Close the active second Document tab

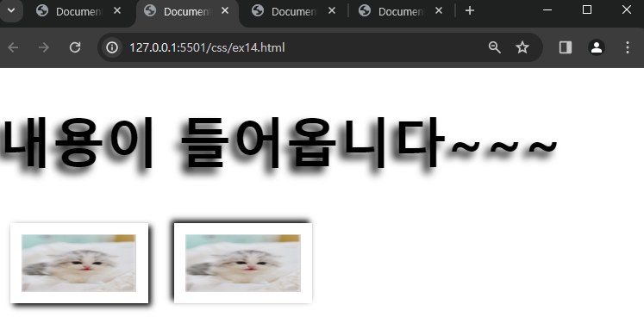tap(225, 11)
